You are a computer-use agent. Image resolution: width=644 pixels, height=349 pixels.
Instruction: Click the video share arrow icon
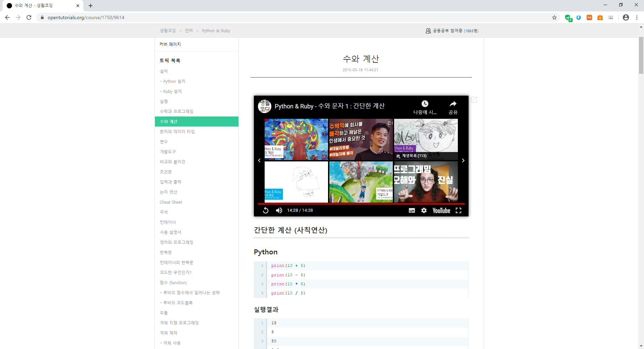[453, 104]
